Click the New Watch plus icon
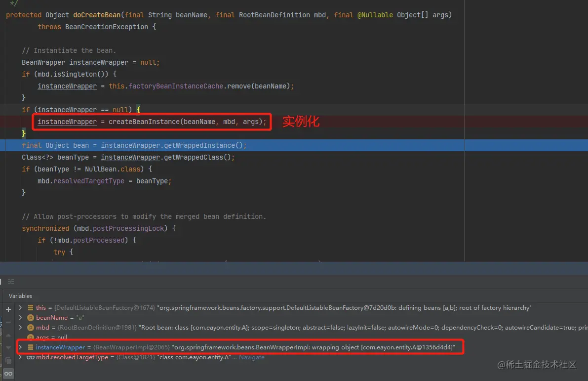This screenshot has width=588, height=381. (x=8, y=309)
